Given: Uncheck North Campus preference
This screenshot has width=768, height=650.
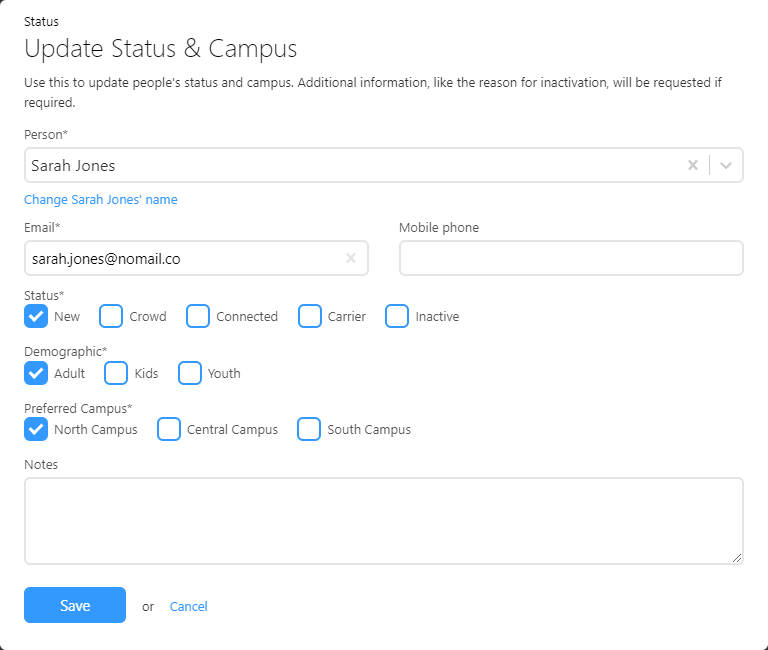Looking at the screenshot, I should point(36,429).
